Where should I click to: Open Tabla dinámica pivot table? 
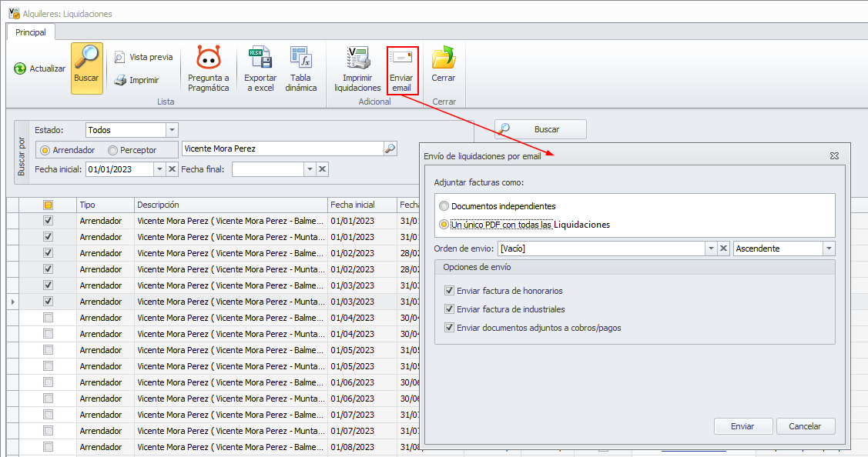point(300,68)
